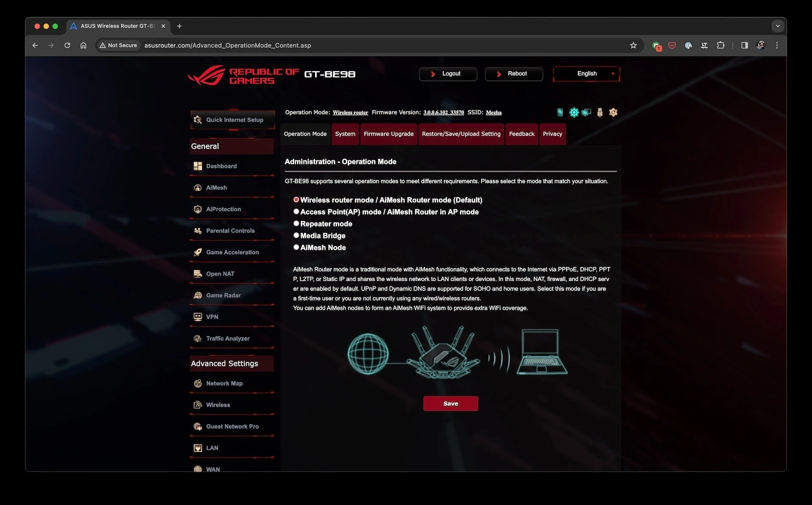
Task: Open firmware version 3.0.0.6.102_33570 link
Action: pyautogui.click(x=444, y=113)
